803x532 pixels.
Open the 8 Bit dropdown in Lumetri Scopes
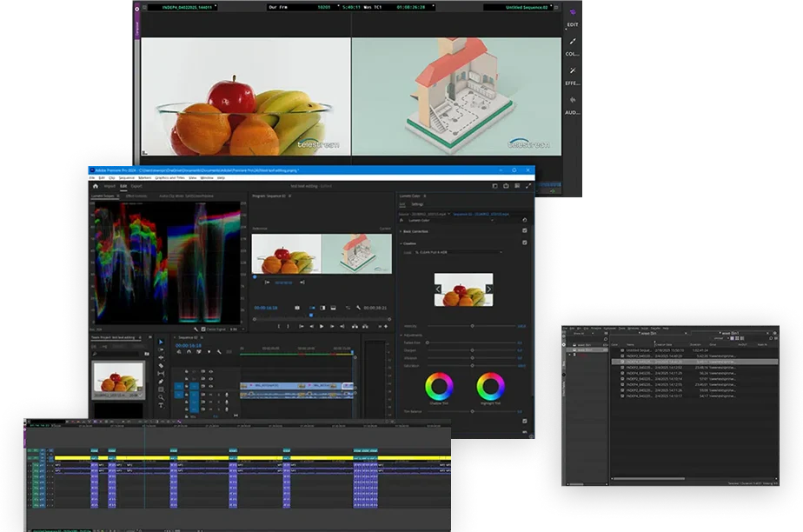point(236,329)
